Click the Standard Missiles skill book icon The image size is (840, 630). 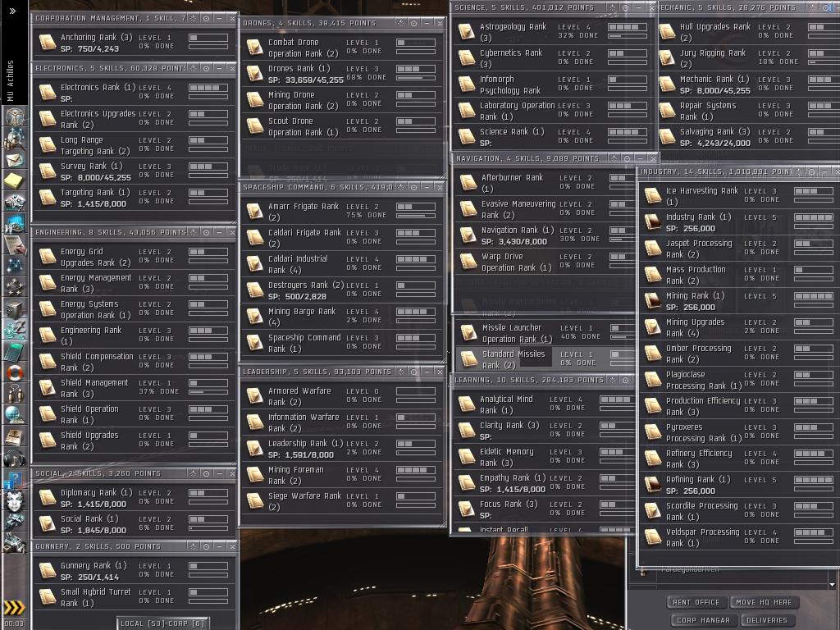tap(468, 359)
